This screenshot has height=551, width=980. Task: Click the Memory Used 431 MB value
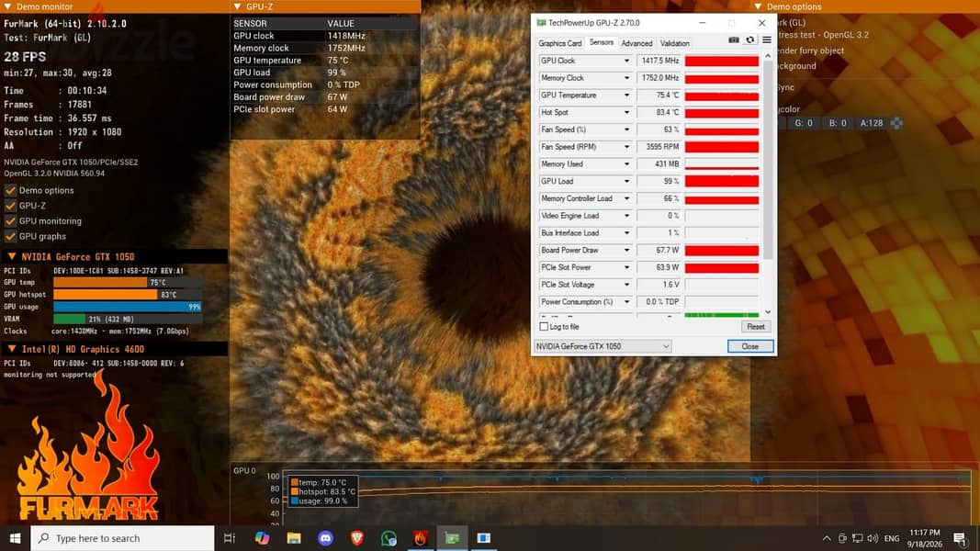point(659,163)
